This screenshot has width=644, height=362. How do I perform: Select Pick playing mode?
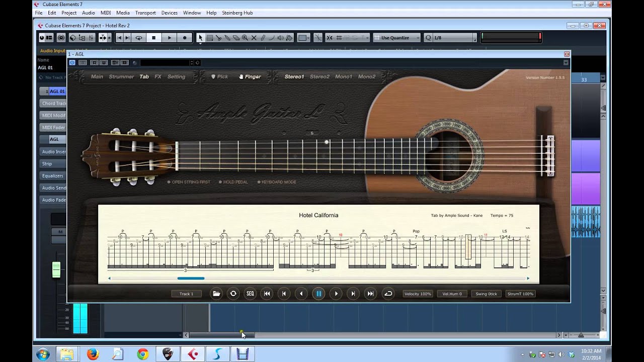pos(219,77)
